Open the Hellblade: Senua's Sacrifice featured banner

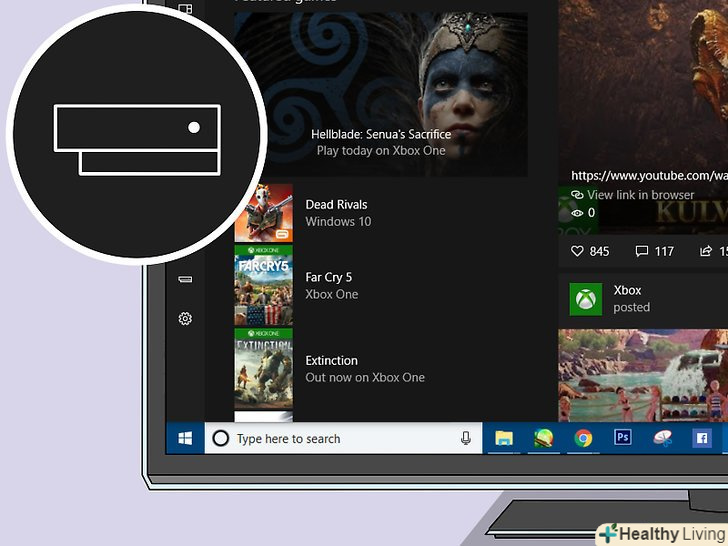[x=380, y=95]
